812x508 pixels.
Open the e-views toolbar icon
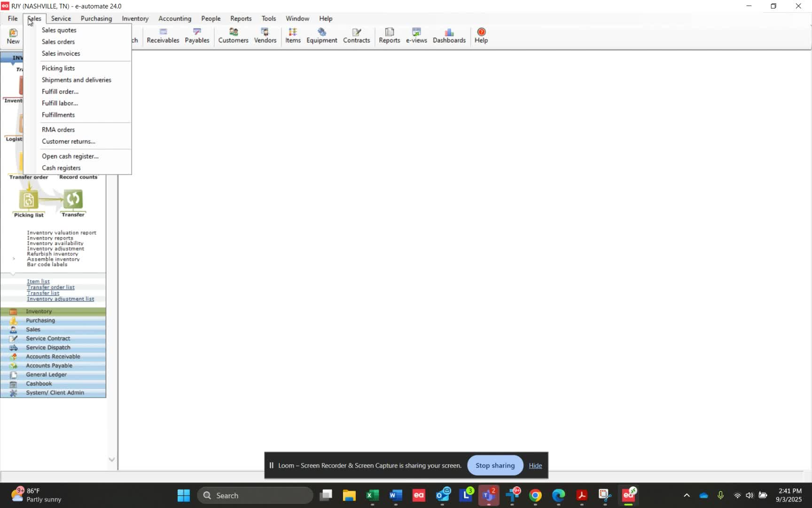[416, 36]
